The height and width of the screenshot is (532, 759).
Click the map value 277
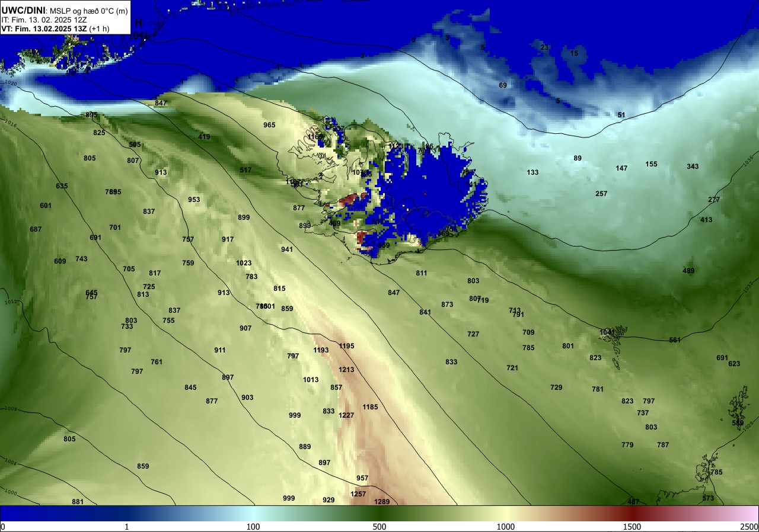(714, 200)
